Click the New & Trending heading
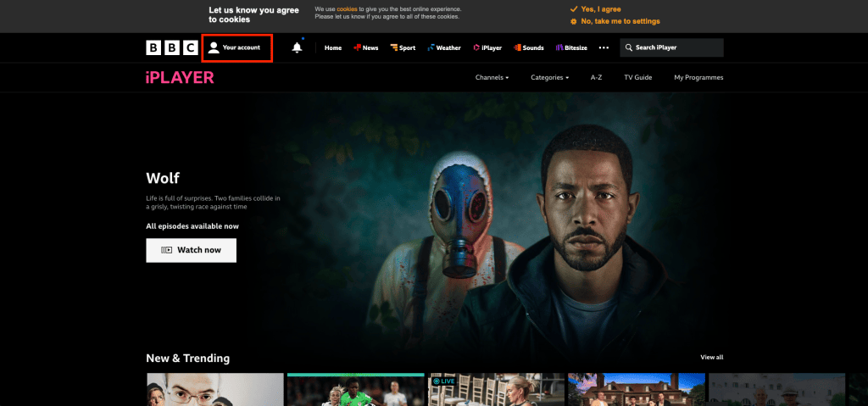Image resolution: width=868 pixels, height=406 pixels. click(x=187, y=359)
